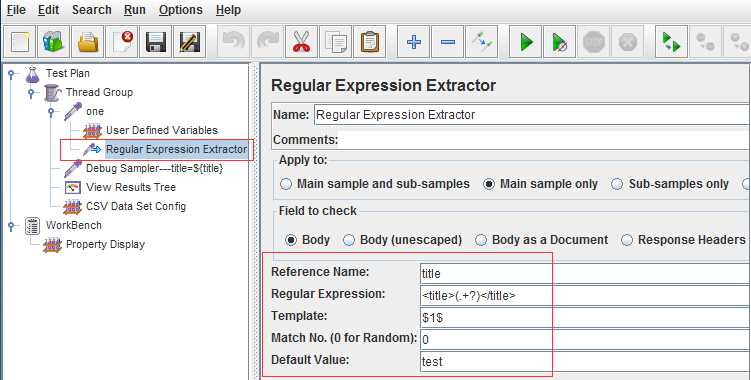
Task: Select Debug Sampler---title=${title} tree item
Action: pos(154,168)
